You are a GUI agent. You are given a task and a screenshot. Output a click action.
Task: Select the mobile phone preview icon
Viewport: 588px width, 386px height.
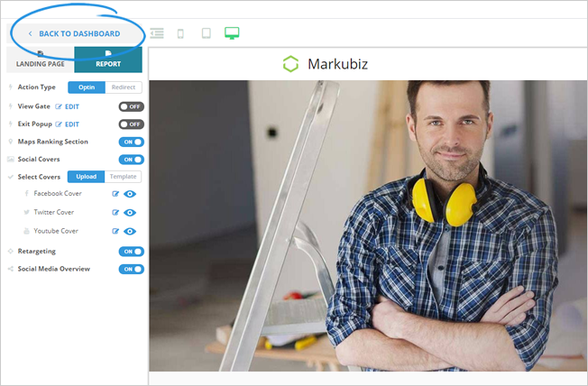tap(180, 33)
